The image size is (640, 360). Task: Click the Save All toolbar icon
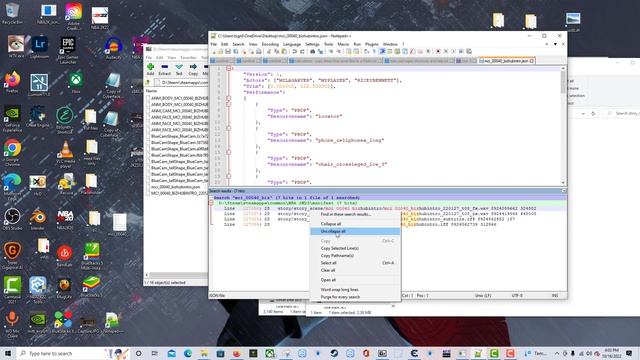pyautogui.click(x=236, y=52)
